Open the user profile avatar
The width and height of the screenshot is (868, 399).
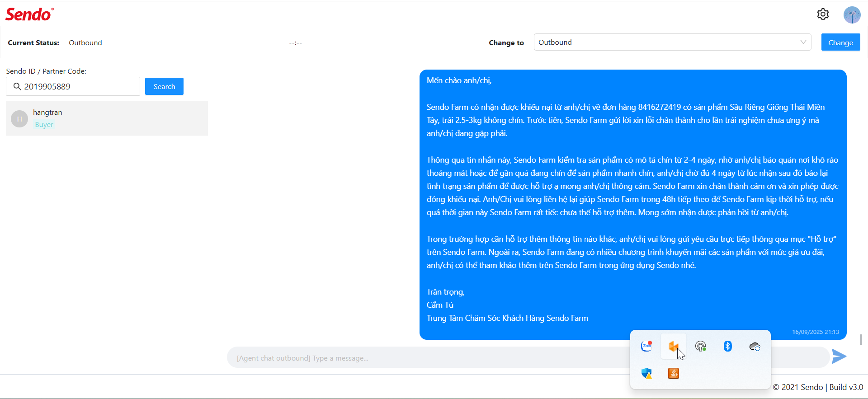(852, 15)
